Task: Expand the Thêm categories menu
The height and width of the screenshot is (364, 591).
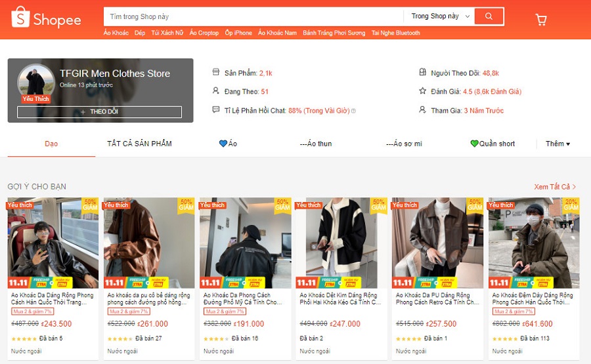Action: (558, 144)
